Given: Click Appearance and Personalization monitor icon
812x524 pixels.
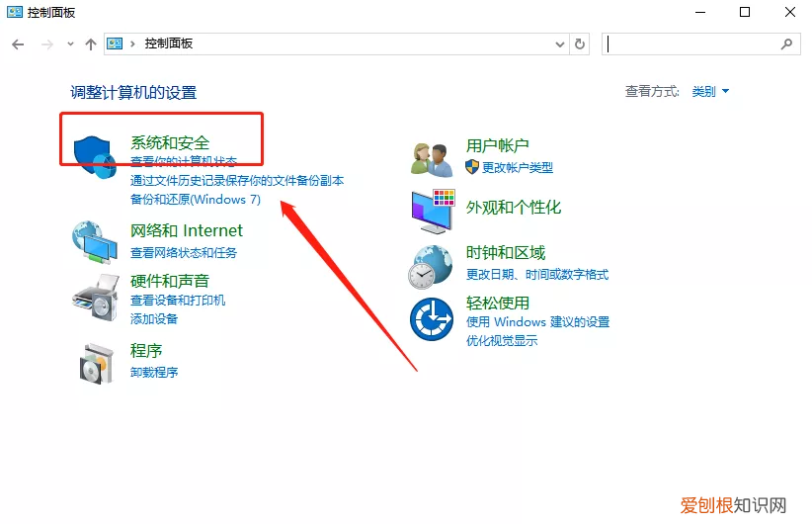Looking at the screenshot, I should pyautogui.click(x=433, y=212).
